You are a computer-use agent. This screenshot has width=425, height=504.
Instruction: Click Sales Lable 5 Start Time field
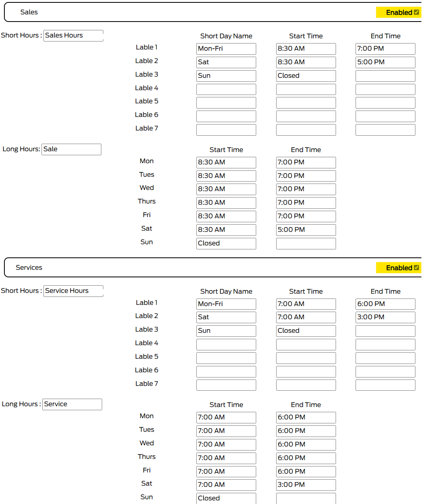point(306,103)
